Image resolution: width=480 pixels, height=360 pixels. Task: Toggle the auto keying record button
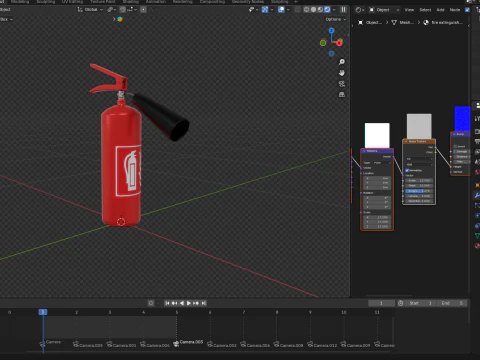pos(151,303)
